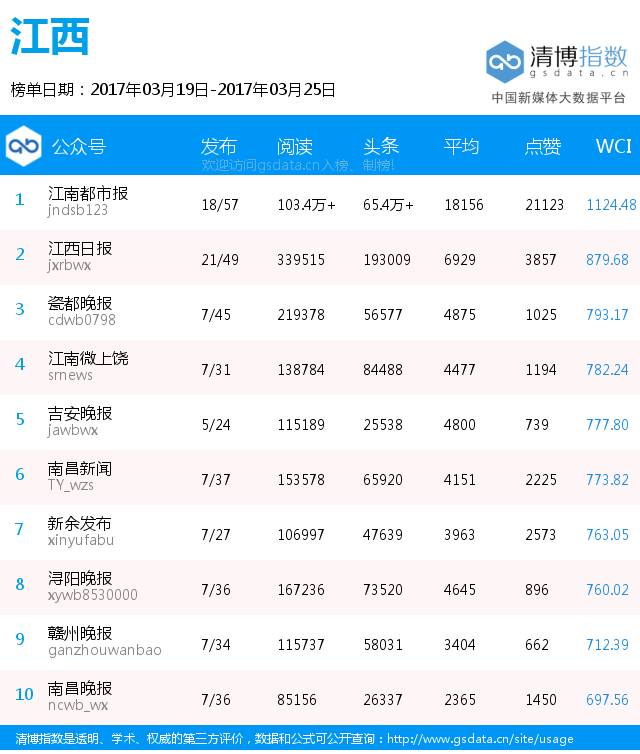The width and height of the screenshot is (640, 754).
Task: Select the WCI column header
Action: click(613, 146)
